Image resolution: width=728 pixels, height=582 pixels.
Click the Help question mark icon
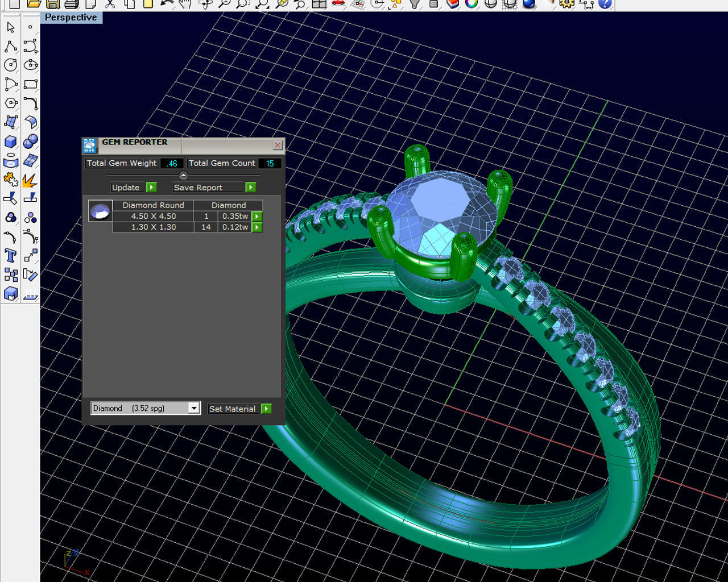point(605,3)
